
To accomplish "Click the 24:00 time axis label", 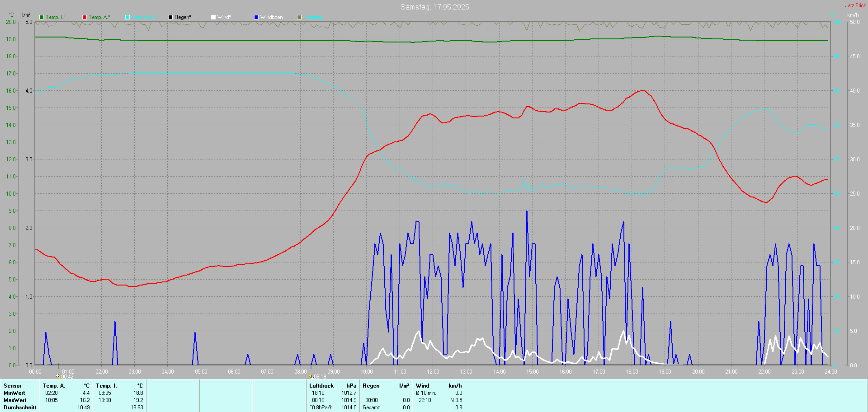I will point(830,372).
